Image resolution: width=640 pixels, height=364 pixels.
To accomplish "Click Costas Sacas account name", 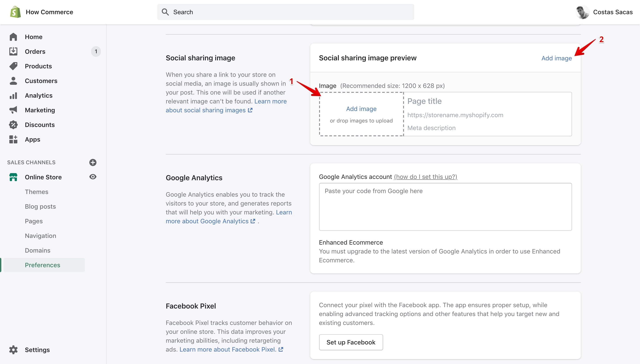I will [x=613, y=12].
